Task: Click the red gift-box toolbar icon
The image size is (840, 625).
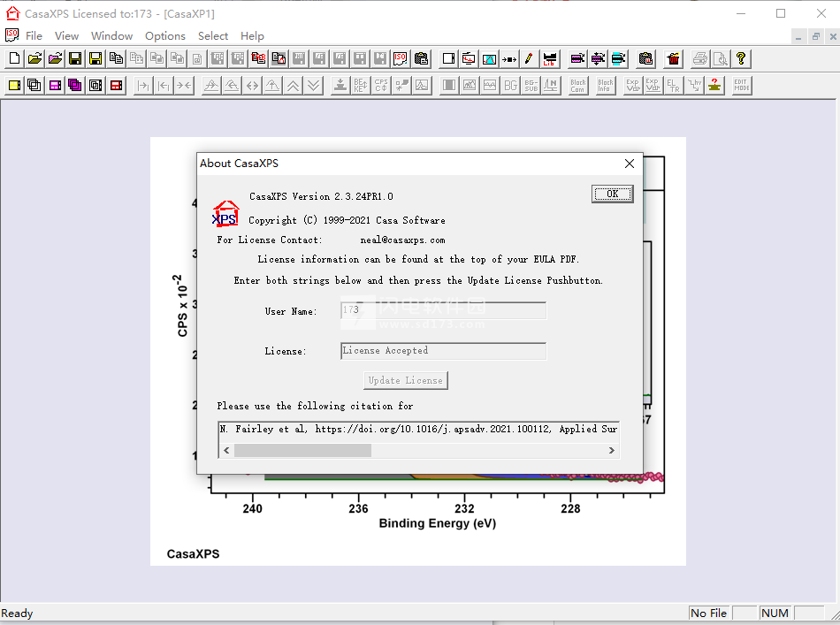Action: (674, 58)
